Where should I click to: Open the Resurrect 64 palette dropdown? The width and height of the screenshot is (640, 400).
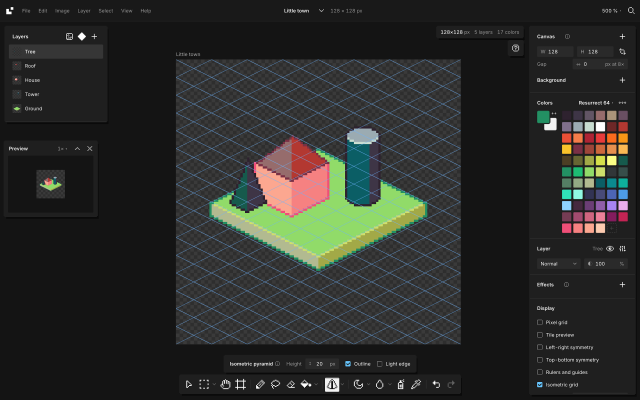click(596, 103)
